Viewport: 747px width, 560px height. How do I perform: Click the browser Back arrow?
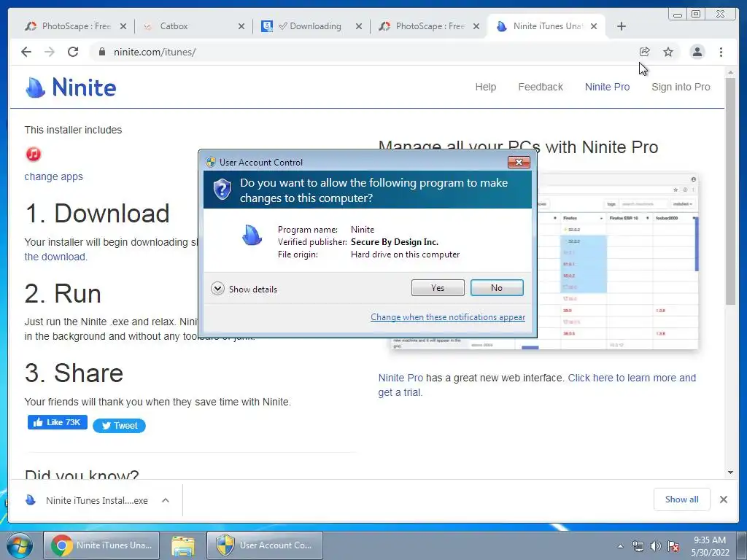point(26,52)
